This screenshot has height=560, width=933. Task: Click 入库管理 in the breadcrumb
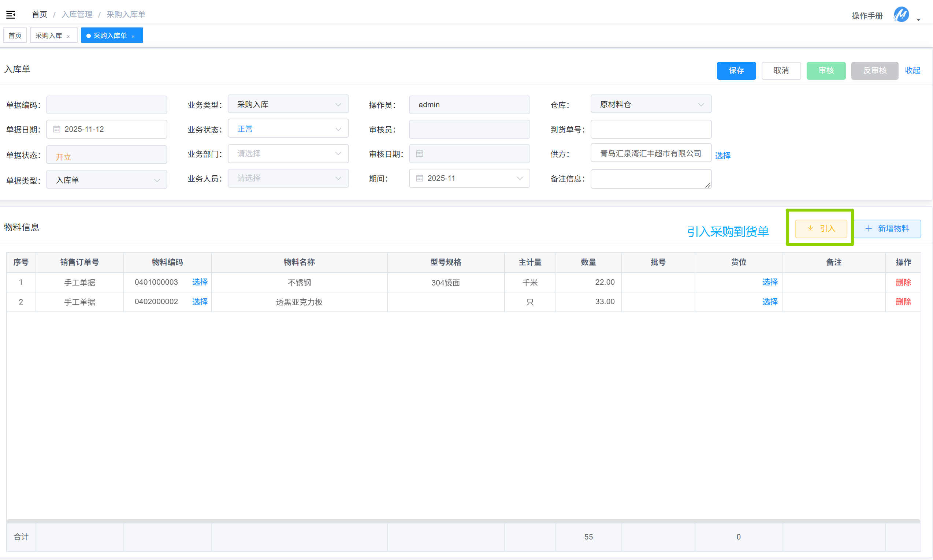tap(77, 14)
